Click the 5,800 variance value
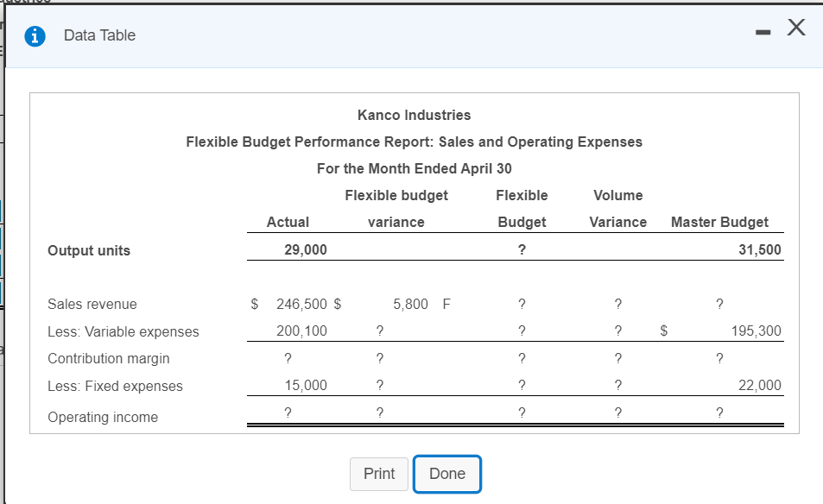 [x=410, y=304]
